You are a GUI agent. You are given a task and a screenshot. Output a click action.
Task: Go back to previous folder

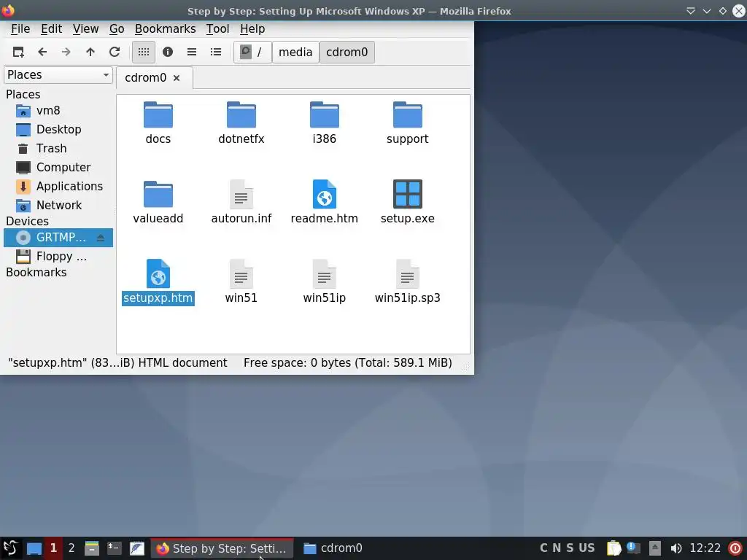click(42, 52)
